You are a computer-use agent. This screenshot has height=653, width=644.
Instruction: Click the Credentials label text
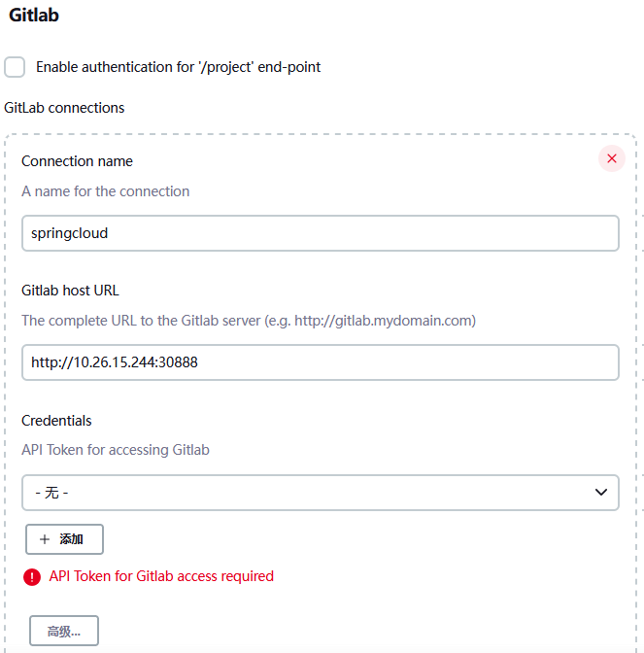coord(56,421)
